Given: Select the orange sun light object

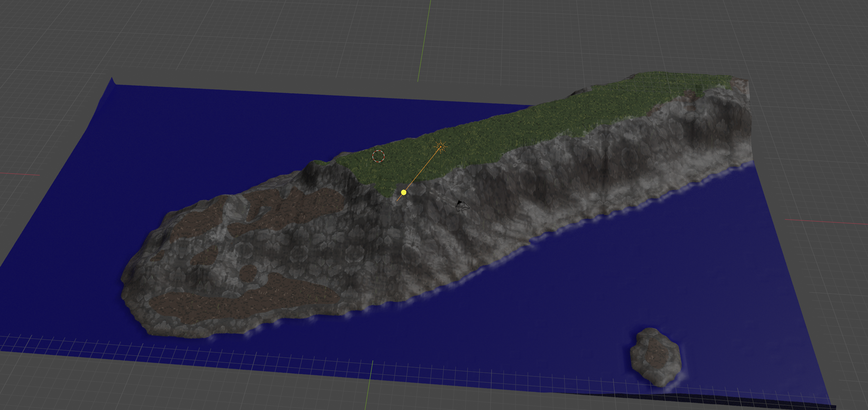Looking at the screenshot, I should [x=440, y=147].
